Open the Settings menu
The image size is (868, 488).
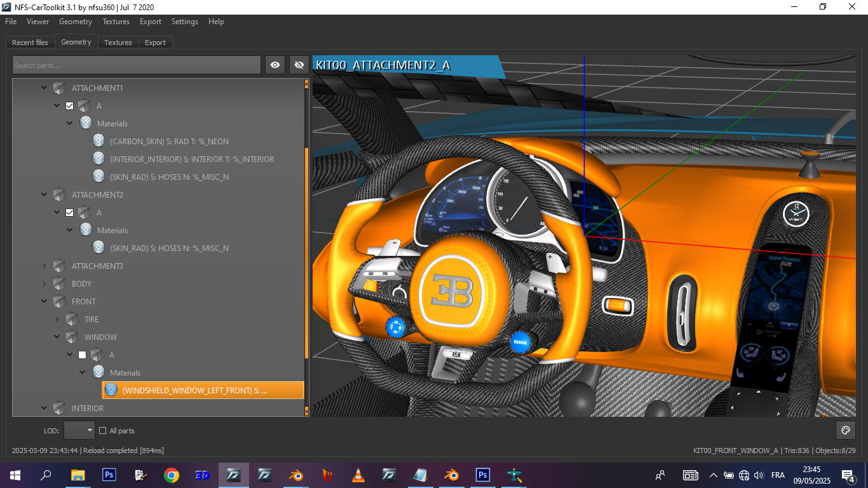pyautogui.click(x=185, y=22)
